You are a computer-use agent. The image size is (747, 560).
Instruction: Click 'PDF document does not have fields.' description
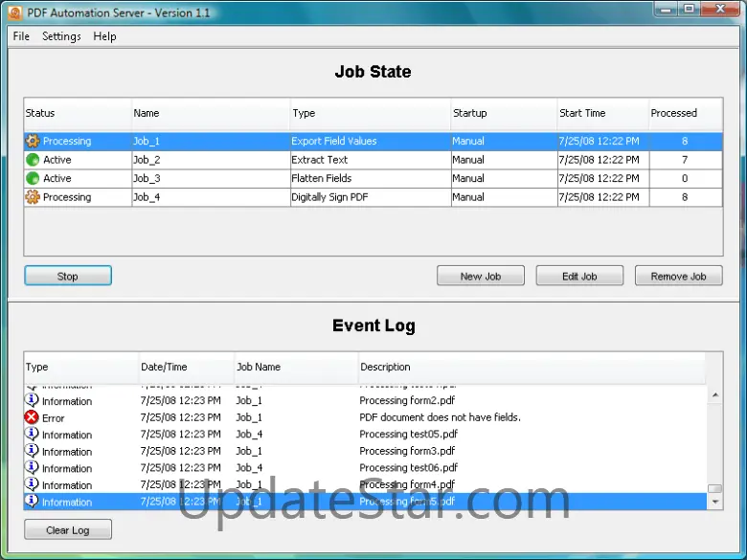pyautogui.click(x=440, y=417)
